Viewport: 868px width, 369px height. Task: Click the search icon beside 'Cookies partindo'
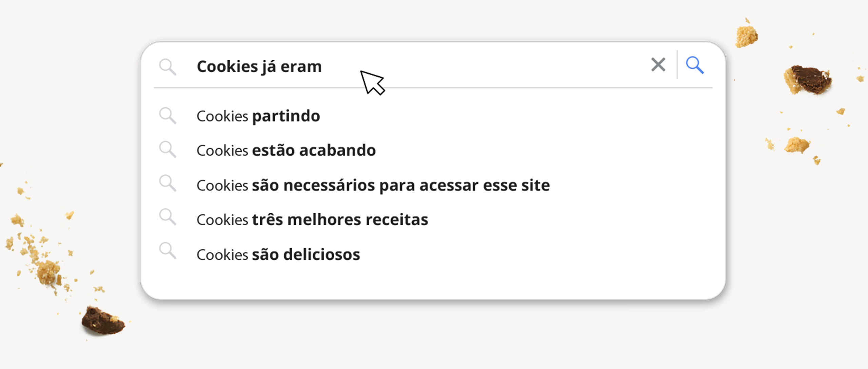coord(167,116)
